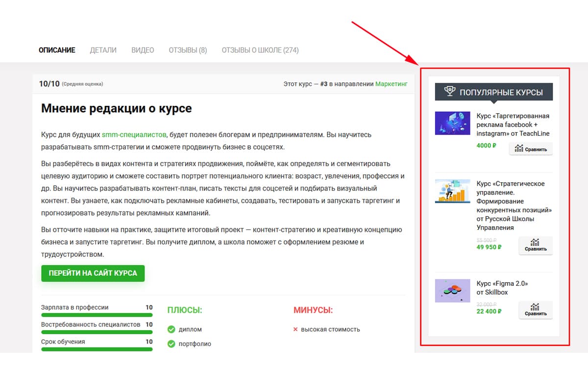Select the ОТЗЫВЫ (8) tab
588x392 pixels.
(187, 49)
